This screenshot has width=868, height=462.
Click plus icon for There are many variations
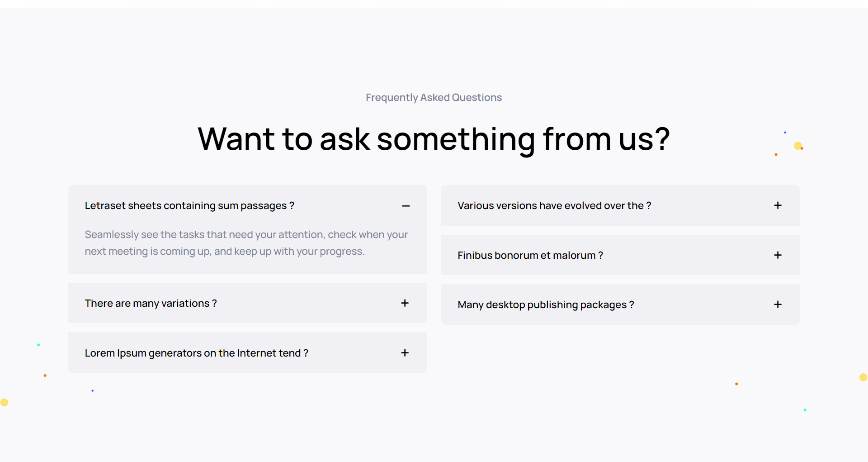[x=405, y=303]
